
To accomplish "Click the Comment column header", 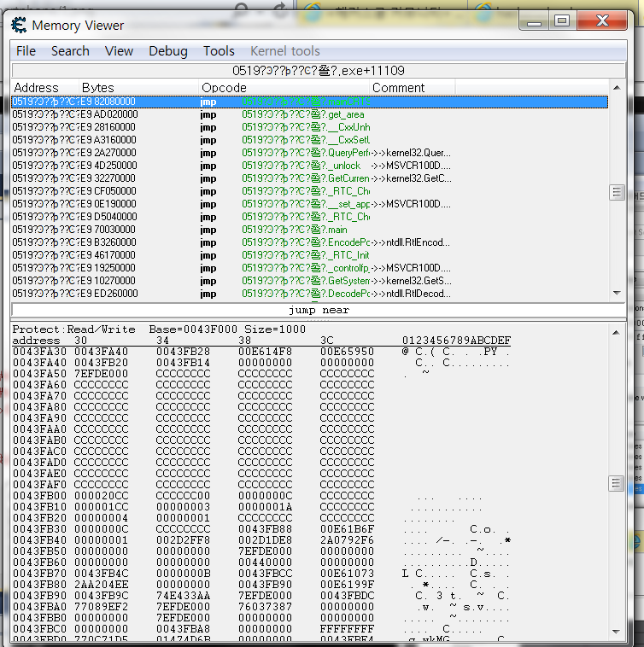I will [398, 88].
